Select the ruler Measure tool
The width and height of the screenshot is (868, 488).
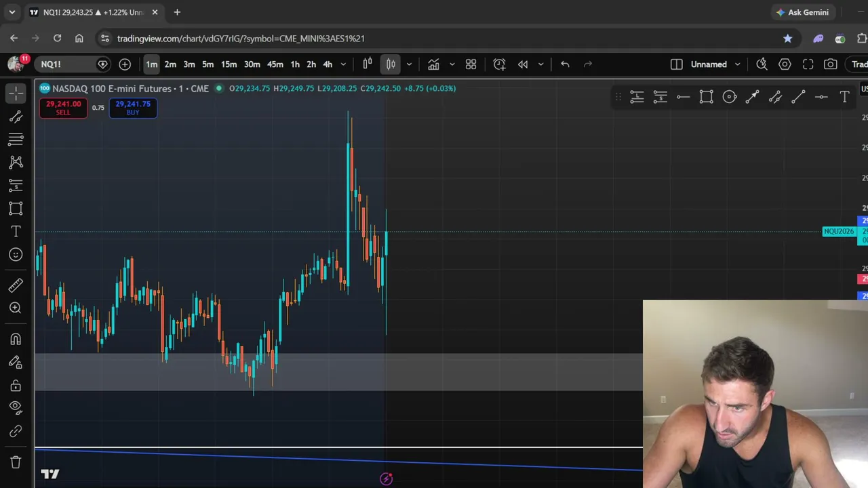pyautogui.click(x=16, y=285)
